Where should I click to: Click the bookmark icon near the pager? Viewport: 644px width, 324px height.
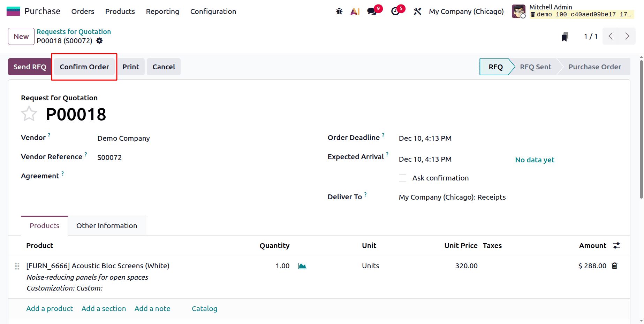click(565, 36)
